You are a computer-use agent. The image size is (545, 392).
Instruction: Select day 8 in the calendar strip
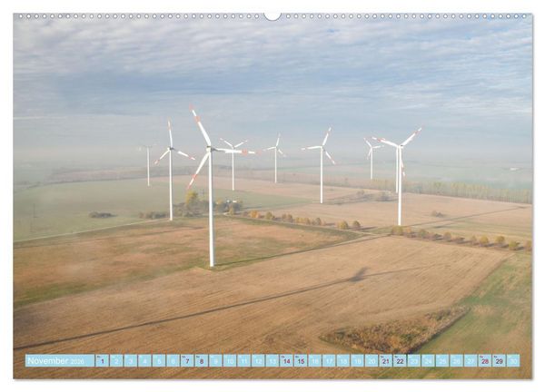click(202, 360)
